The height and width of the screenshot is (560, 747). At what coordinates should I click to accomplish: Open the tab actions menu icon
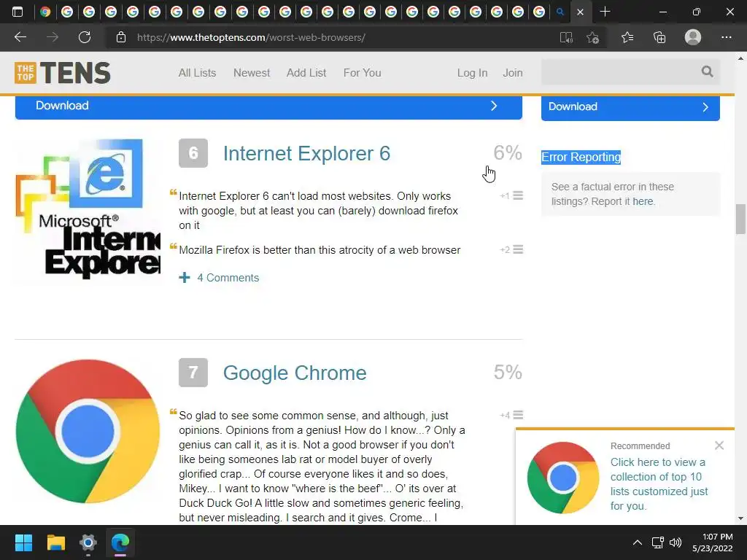pyautogui.click(x=18, y=12)
